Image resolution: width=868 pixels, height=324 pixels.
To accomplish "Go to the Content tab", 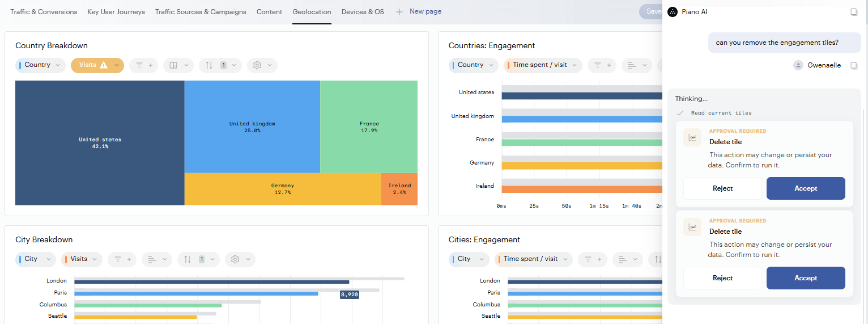I will pos(269,11).
